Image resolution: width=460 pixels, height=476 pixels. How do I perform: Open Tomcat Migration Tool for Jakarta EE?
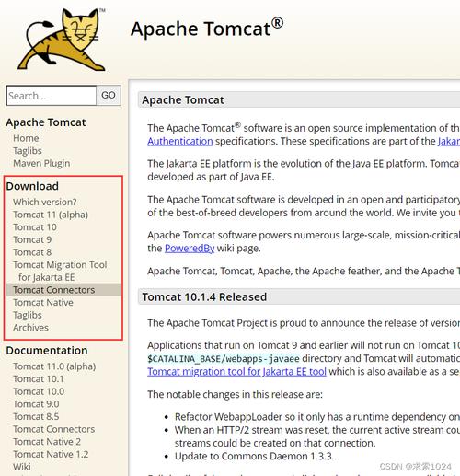(60, 271)
